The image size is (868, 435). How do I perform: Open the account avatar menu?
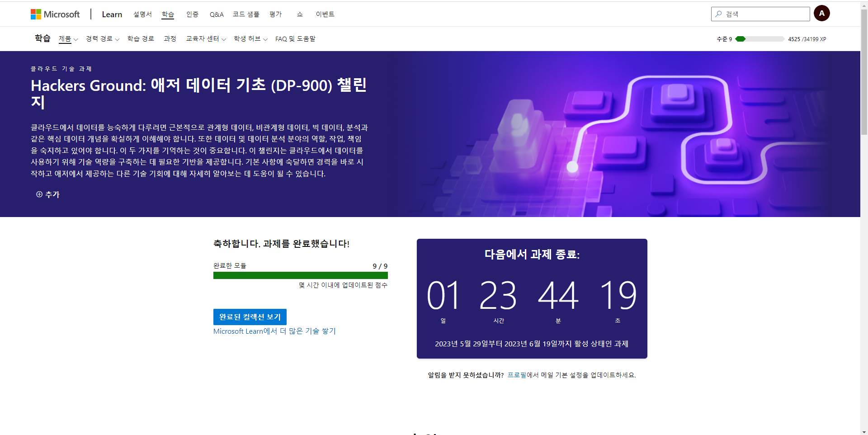pos(821,13)
